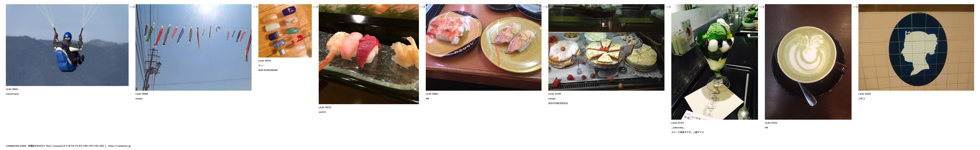Click the arrow before the cake display photo
The height and width of the screenshot is (150, 980).
coord(545,7)
